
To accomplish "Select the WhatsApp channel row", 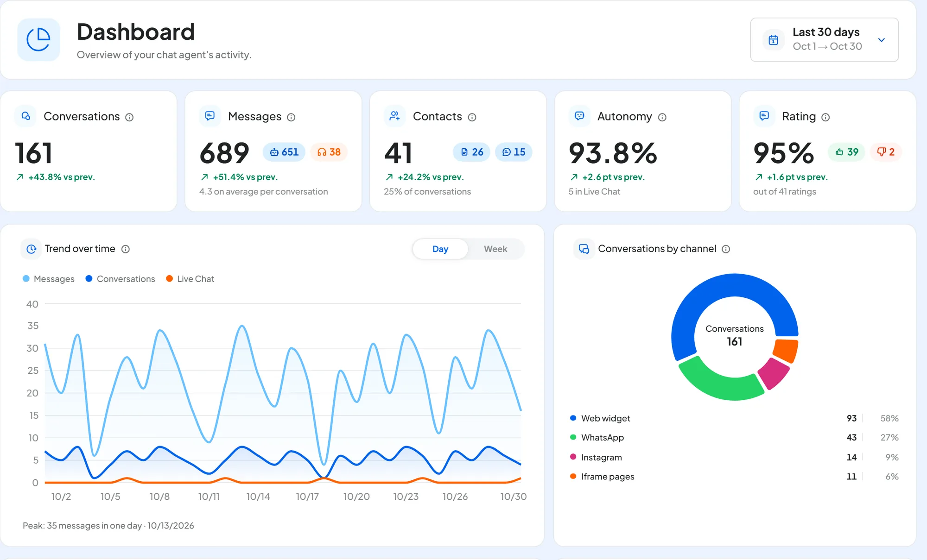I will click(x=734, y=438).
